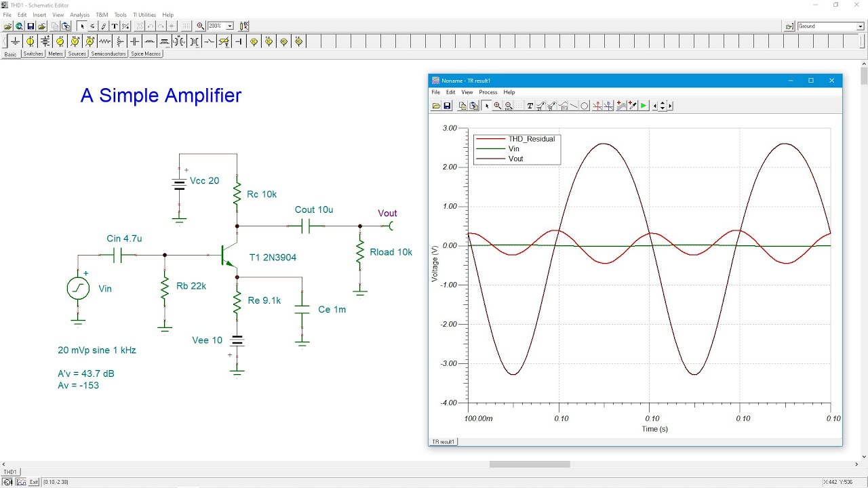Copy diagram in TR result window toolbar
This screenshot has height=488, width=868.
(x=463, y=106)
